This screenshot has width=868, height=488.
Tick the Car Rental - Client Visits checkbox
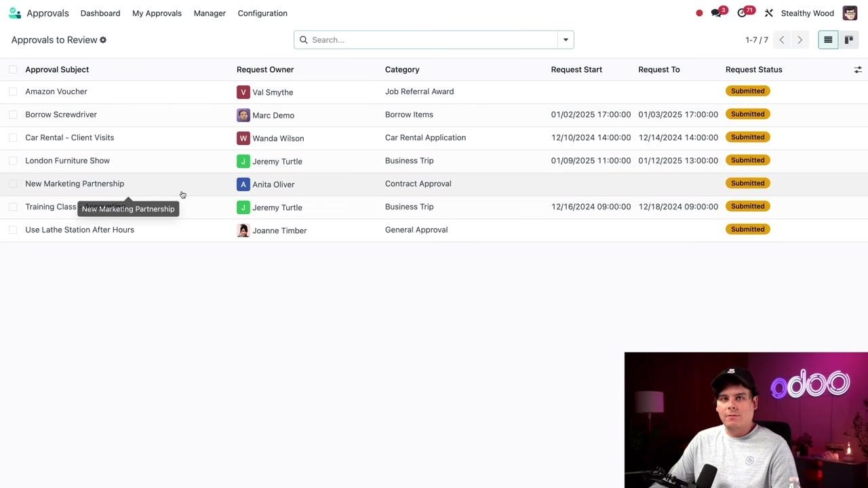coord(13,138)
